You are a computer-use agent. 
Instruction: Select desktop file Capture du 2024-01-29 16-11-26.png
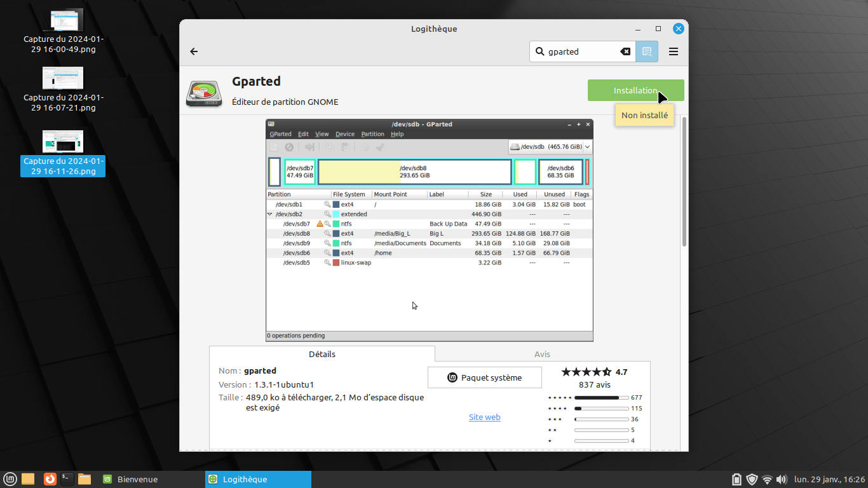tap(64, 153)
